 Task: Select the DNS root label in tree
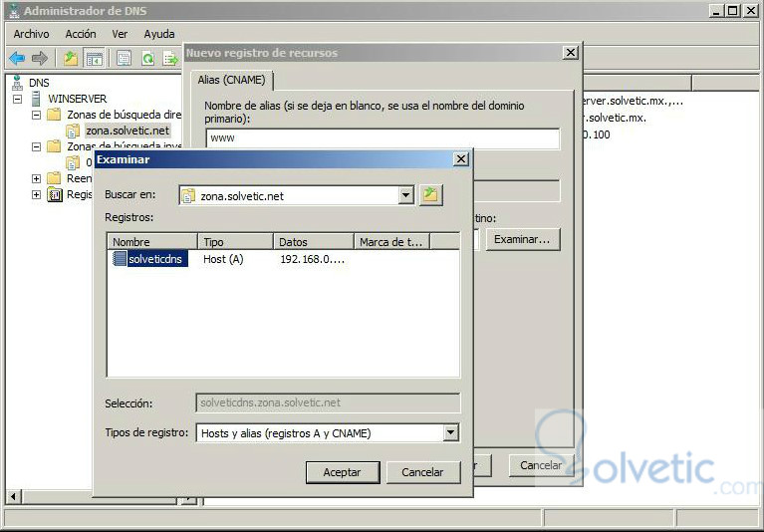click(x=39, y=83)
